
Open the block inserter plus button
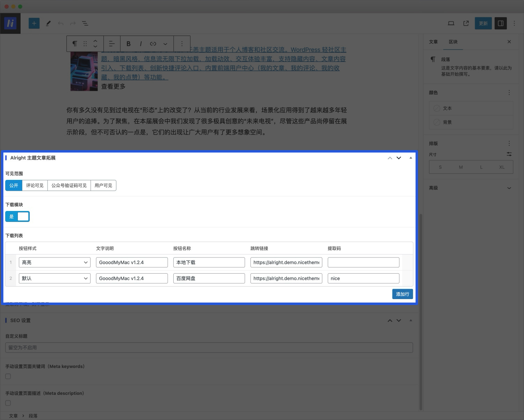(x=34, y=23)
